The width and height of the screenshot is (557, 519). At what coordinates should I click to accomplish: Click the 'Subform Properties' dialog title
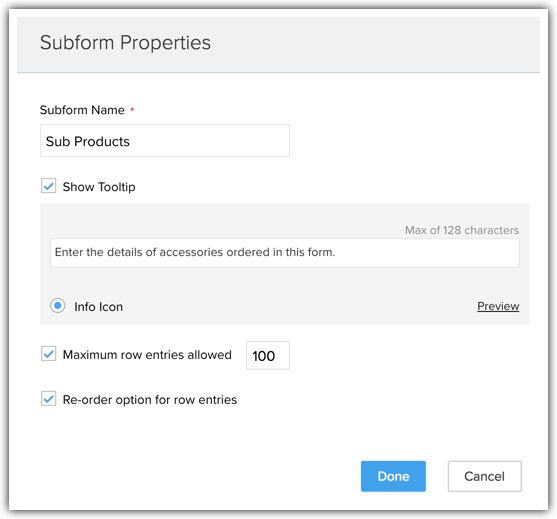125,43
